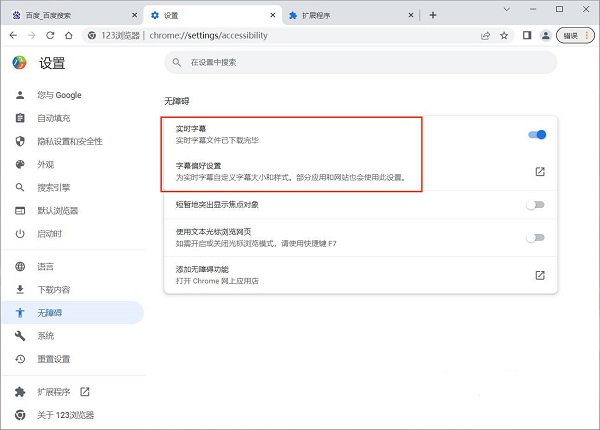
Task: Select 无障碍 in the sidebar
Action: tap(73, 313)
